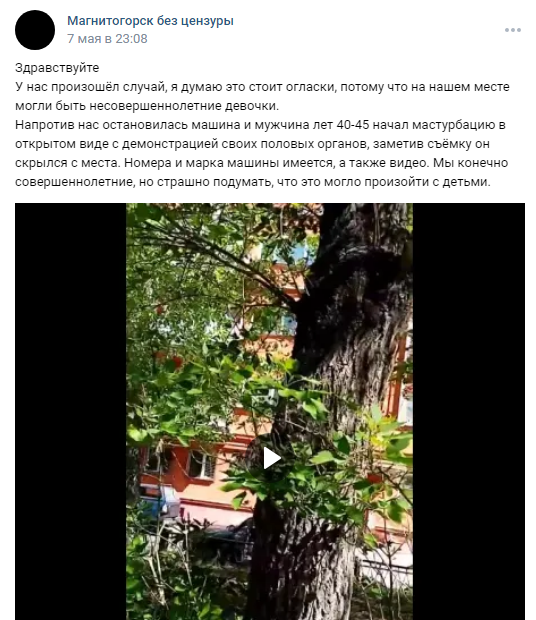This screenshot has width=536, height=620.
Task: Open the three-dot post options menu
Action: click(512, 30)
